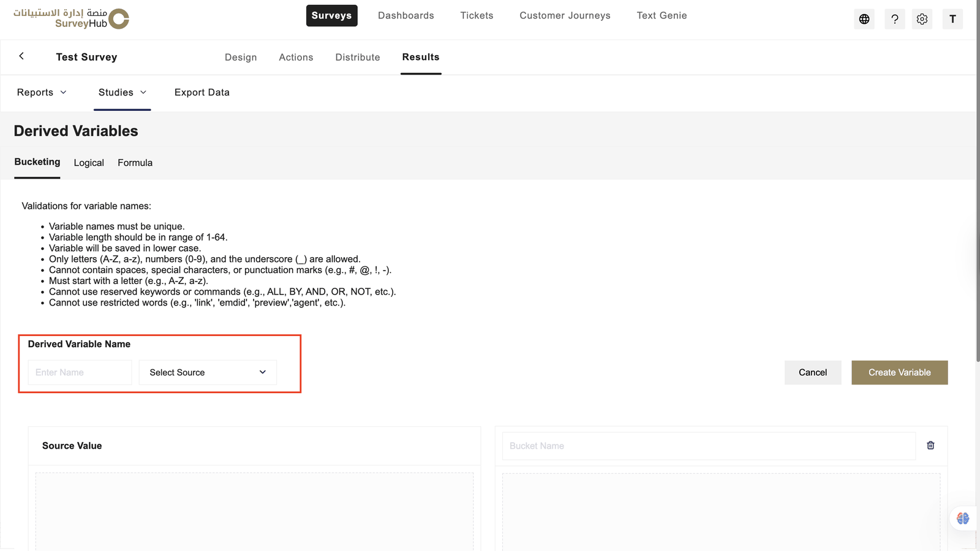Click the page vertical scrollbar
Screen dimensions: 980x551
pos(978,182)
